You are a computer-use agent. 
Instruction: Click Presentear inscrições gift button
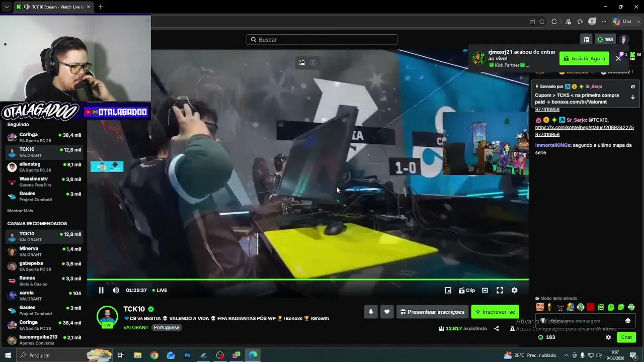coord(432,312)
